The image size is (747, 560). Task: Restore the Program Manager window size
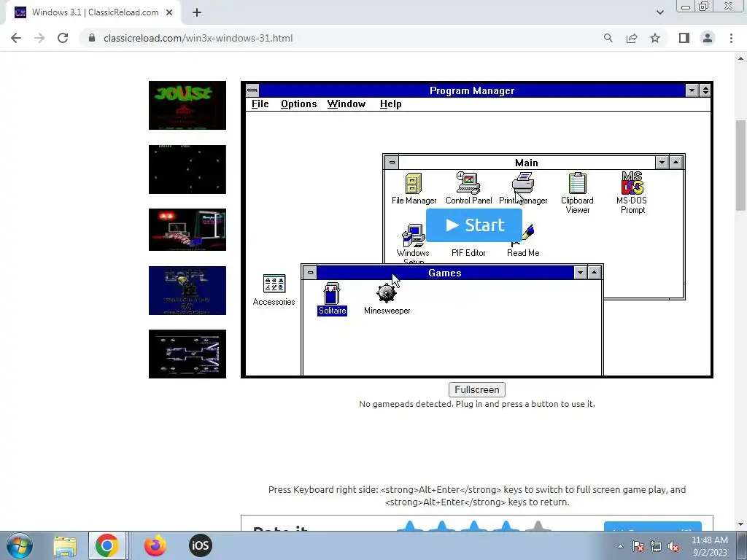tap(705, 90)
